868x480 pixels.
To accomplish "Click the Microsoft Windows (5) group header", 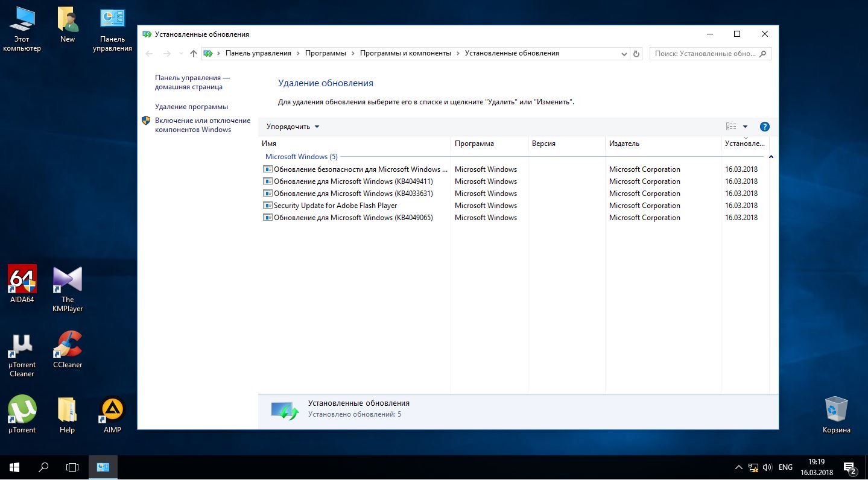I will pos(302,157).
